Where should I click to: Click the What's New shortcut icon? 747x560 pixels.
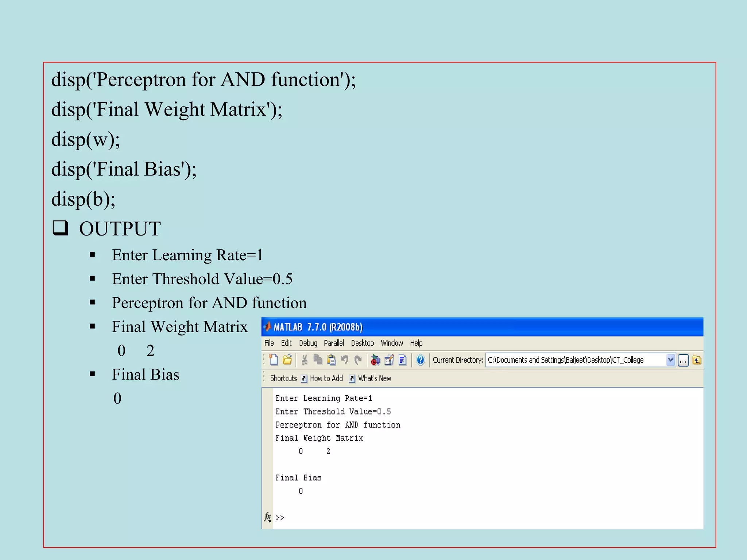352,379
